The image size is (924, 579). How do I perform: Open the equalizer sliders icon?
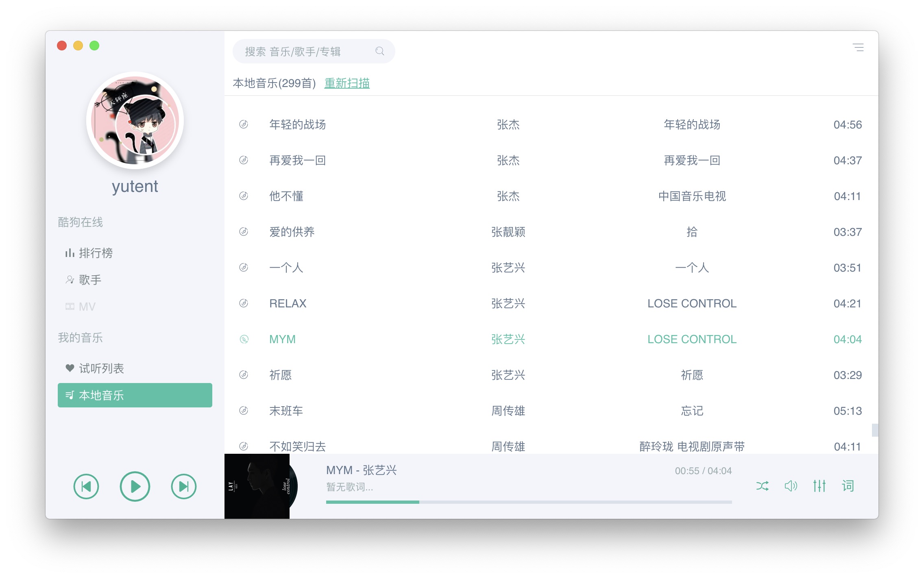click(819, 486)
